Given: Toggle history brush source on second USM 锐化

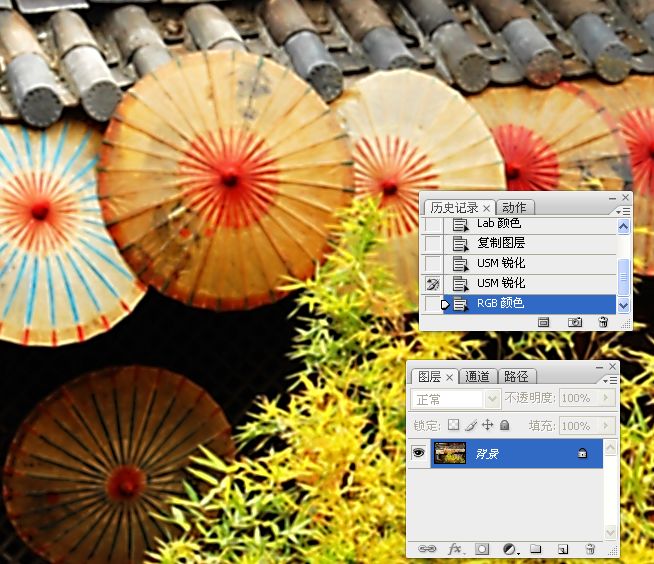Looking at the screenshot, I should pyautogui.click(x=433, y=284).
